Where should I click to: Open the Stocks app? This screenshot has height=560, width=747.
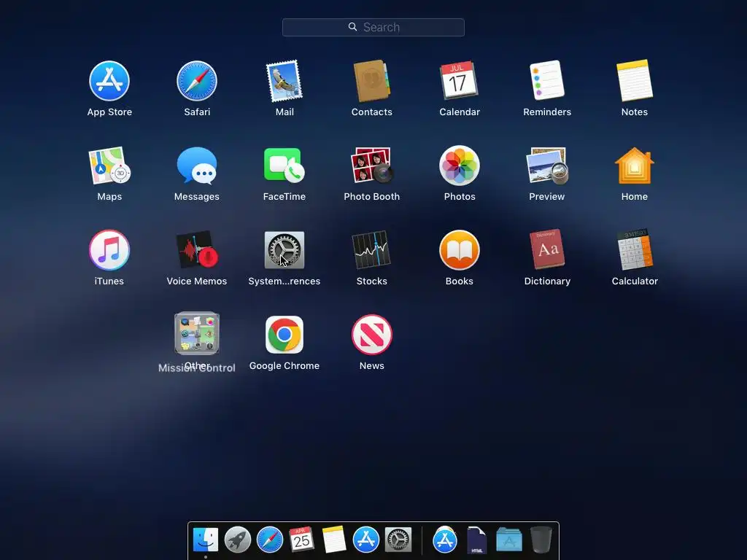371,250
